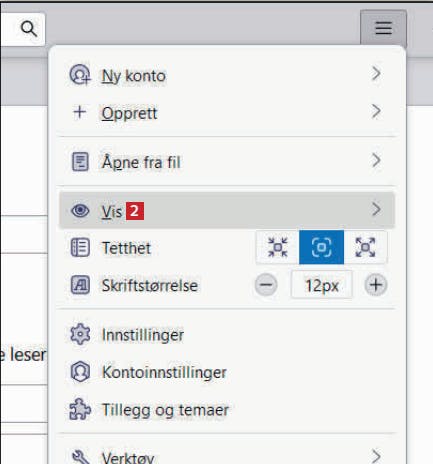This screenshot has width=433, height=464.
Task: Click the puzzle piece add-ons icon
Action: [x=80, y=409]
